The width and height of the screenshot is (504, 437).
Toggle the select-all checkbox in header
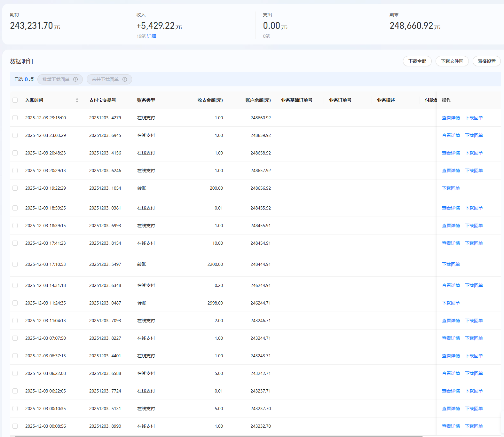[x=15, y=100]
